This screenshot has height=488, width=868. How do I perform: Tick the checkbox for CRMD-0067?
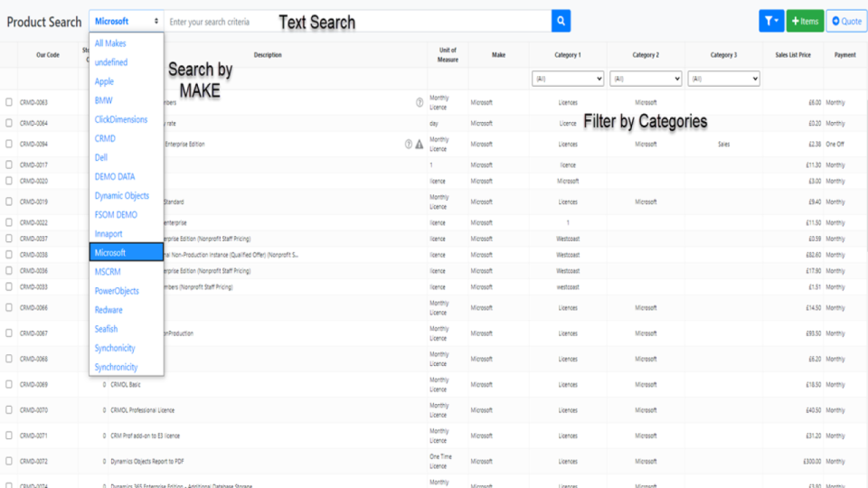point(9,333)
